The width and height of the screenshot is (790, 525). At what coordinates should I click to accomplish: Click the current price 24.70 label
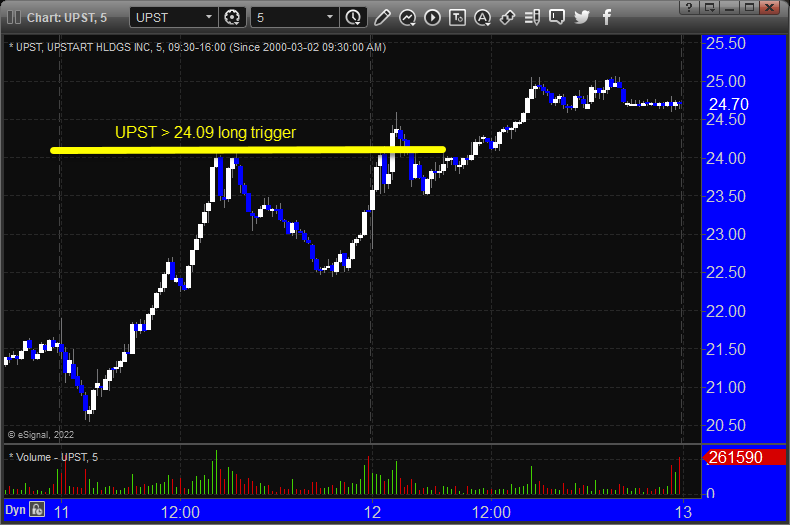729,104
